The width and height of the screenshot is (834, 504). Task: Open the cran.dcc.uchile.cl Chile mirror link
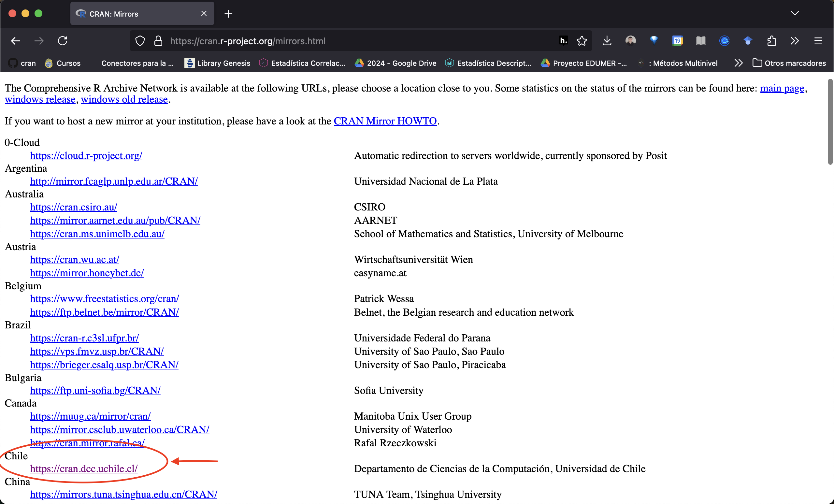[84, 468]
